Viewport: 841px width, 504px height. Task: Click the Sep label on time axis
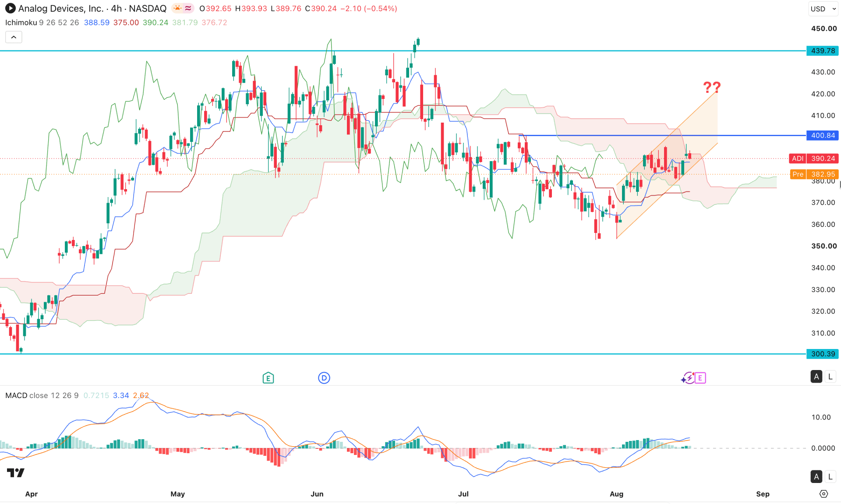tap(763, 494)
